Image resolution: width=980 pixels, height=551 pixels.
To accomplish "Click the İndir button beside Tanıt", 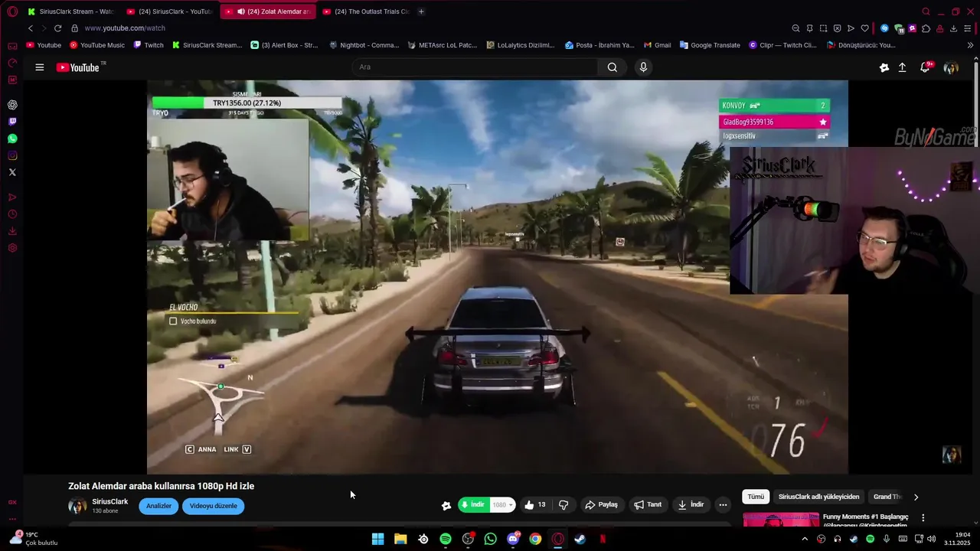I will tap(691, 505).
